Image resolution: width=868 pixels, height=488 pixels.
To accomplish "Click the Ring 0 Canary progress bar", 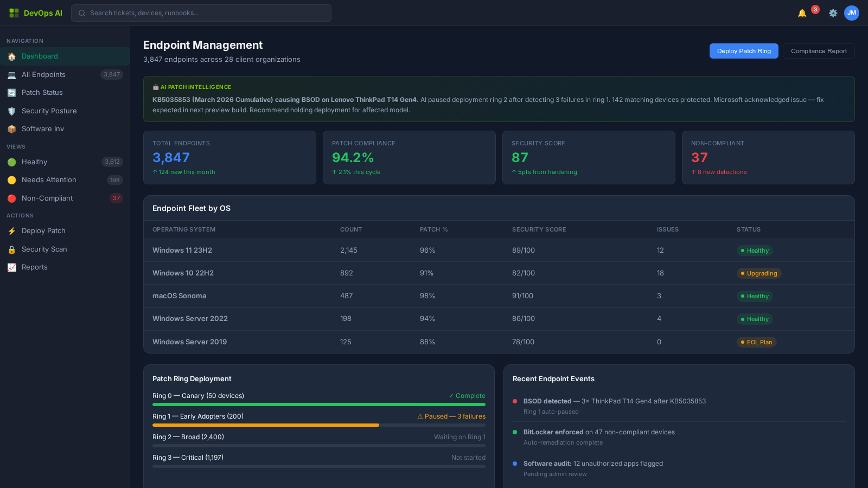I will (319, 404).
